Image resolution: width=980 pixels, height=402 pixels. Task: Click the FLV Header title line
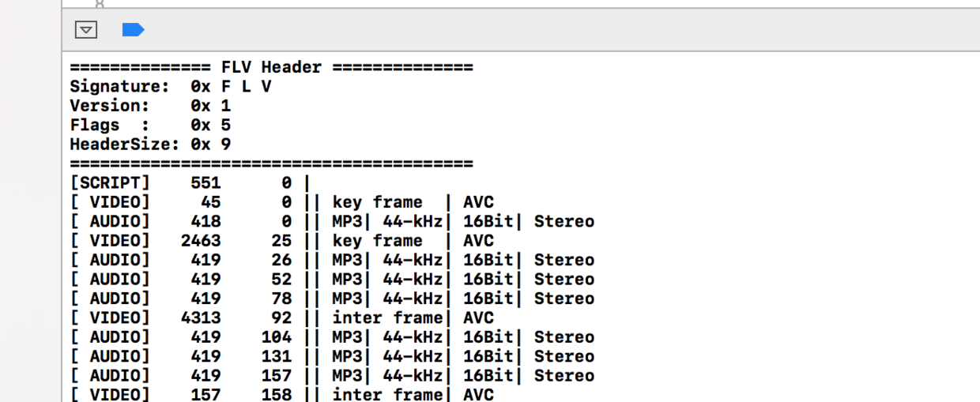(271, 67)
